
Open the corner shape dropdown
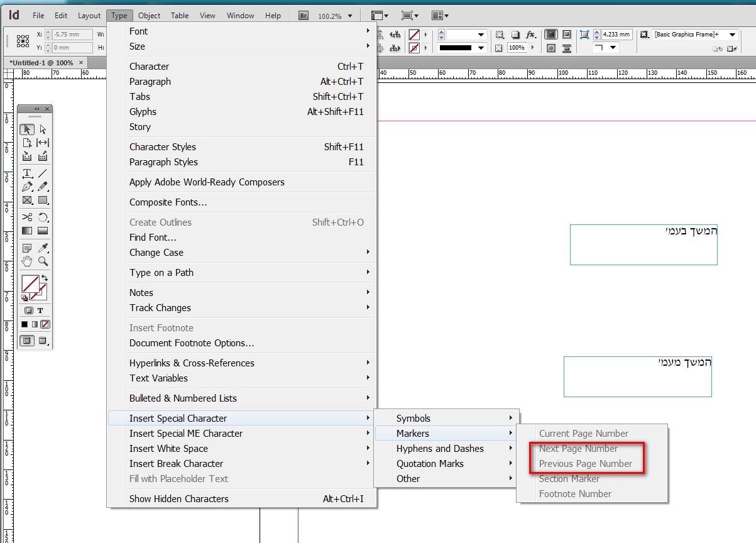(613, 48)
